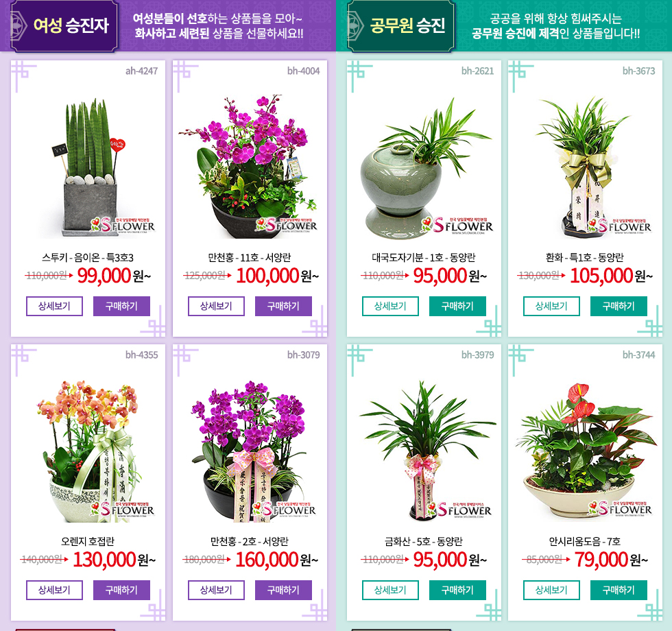Open the 스투키 음이온 plant product image
The image size is (672, 631).
click(88, 165)
